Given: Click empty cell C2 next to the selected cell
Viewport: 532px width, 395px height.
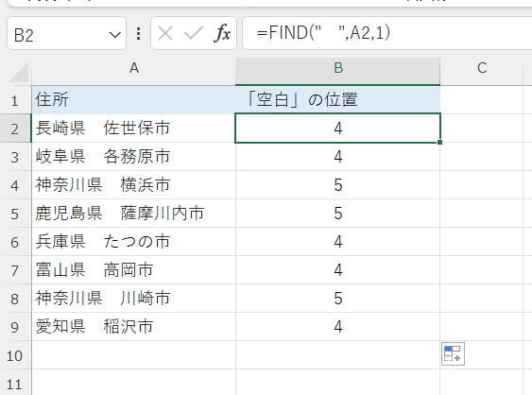Looking at the screenshot, I should 482,129.
